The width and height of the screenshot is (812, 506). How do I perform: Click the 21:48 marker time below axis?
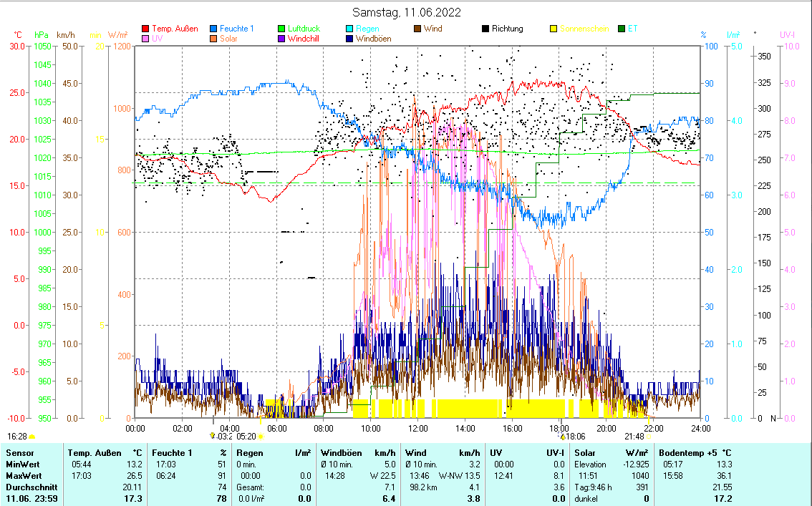click(x=634, y=437)
